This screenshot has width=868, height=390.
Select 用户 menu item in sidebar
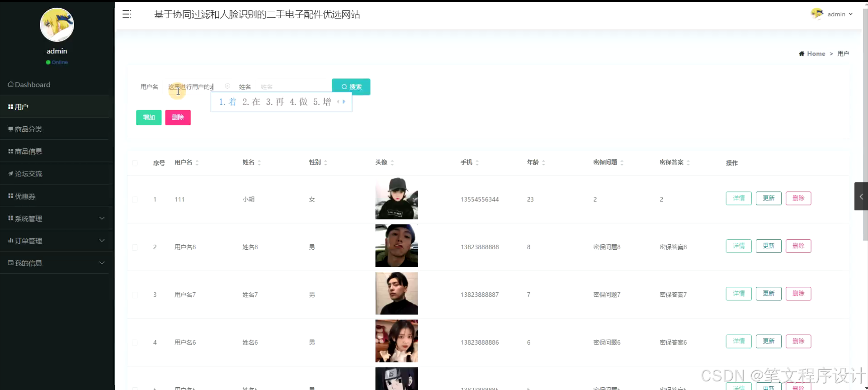(57, 107)
